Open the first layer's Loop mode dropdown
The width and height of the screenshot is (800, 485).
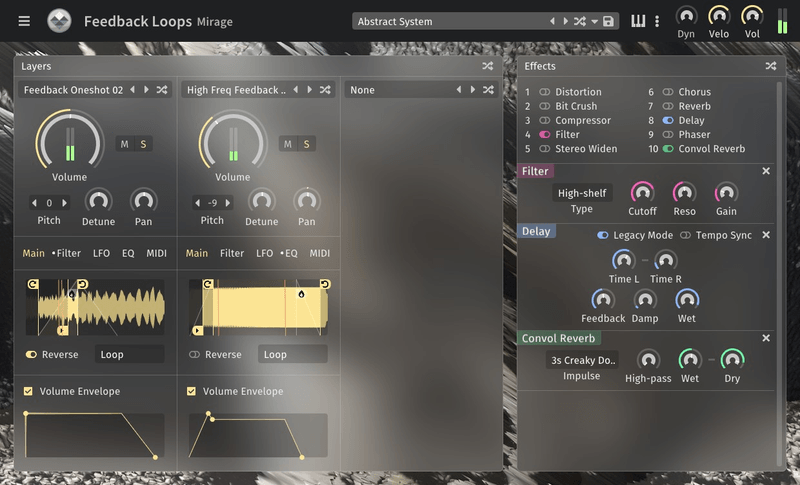[x=130, y=354]
